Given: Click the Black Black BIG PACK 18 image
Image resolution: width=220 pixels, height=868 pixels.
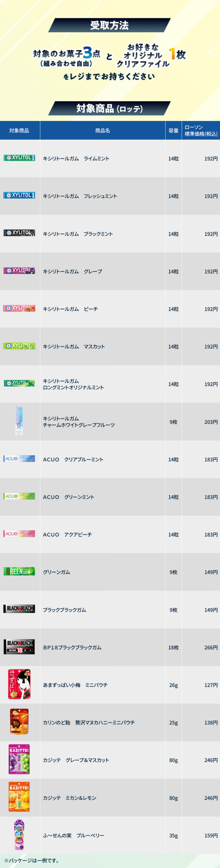Looking at the screenshot, I should tap(19, 647).
